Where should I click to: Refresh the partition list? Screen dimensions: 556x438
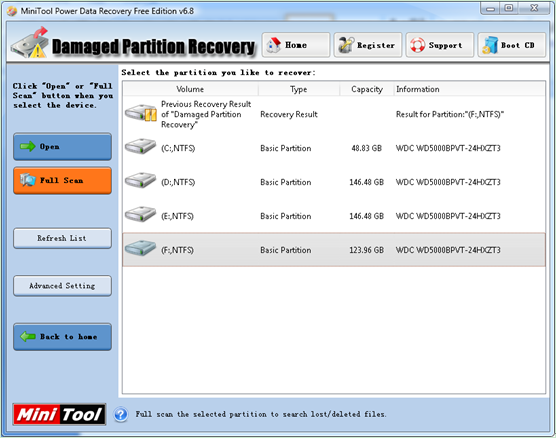coord(62,238)
